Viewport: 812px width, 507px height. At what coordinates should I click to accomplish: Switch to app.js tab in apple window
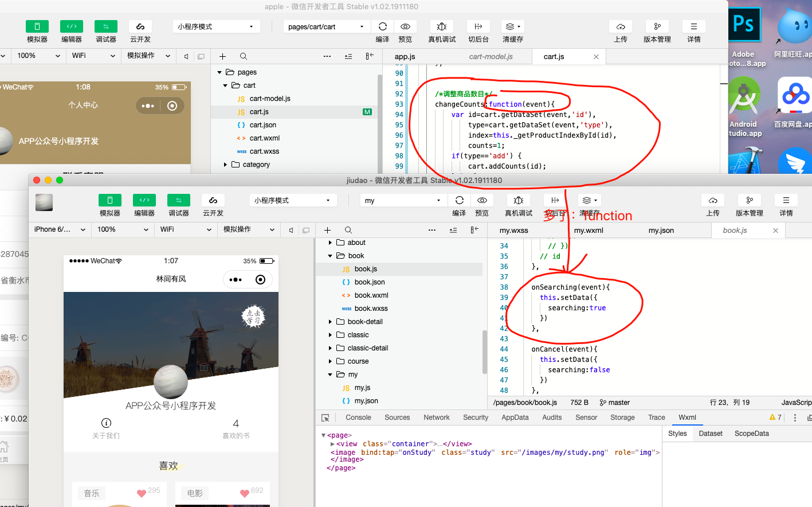pos(405,57)
